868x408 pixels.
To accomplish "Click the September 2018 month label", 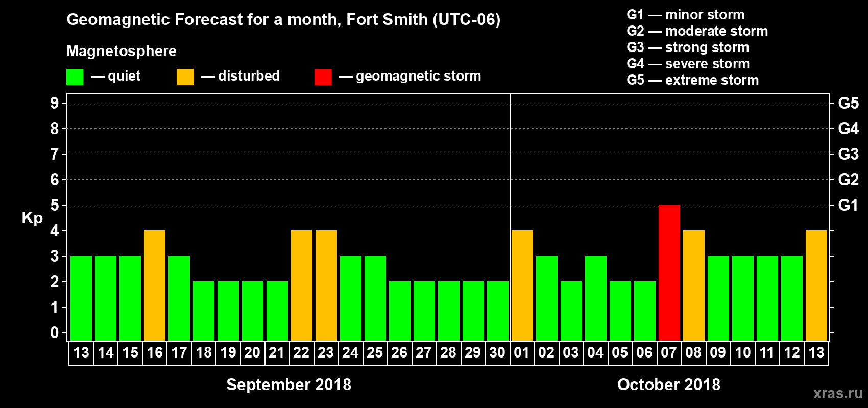I will (289, 385).
